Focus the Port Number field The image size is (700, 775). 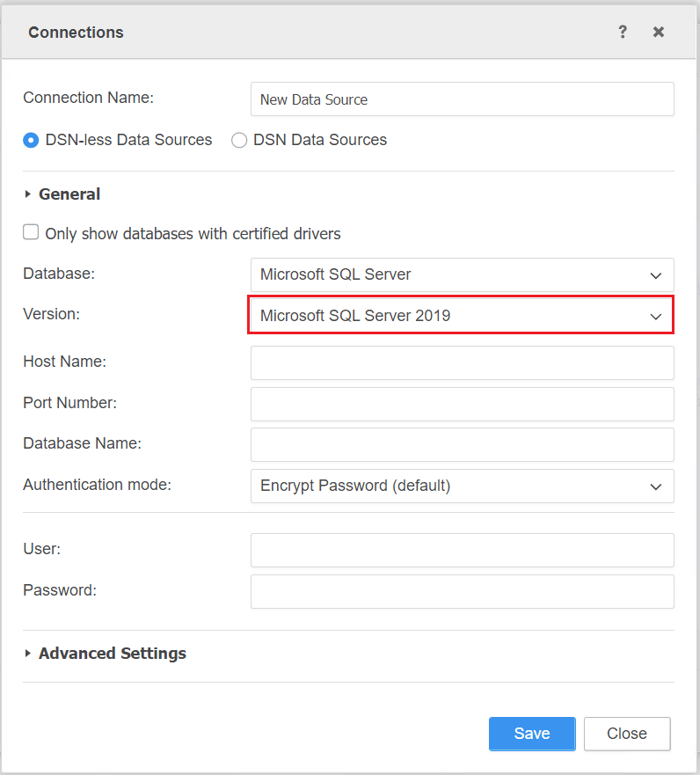[x=462, y=404]
